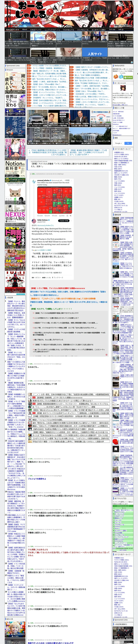
Task: Select ワロタあんてな in the navigation bar
Action: [x=68, y=30]
